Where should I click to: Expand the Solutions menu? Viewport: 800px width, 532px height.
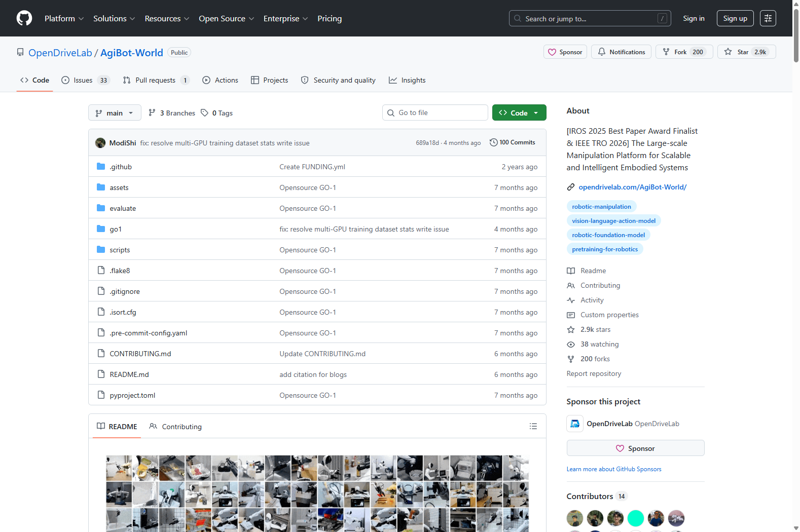point(114,18)
